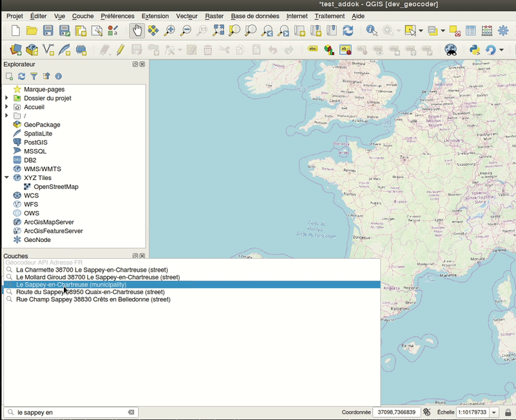Click the Zoom In magnifier tool
Image resolution: width=516 pixels, height=420 pixels.
pos(170,30)
